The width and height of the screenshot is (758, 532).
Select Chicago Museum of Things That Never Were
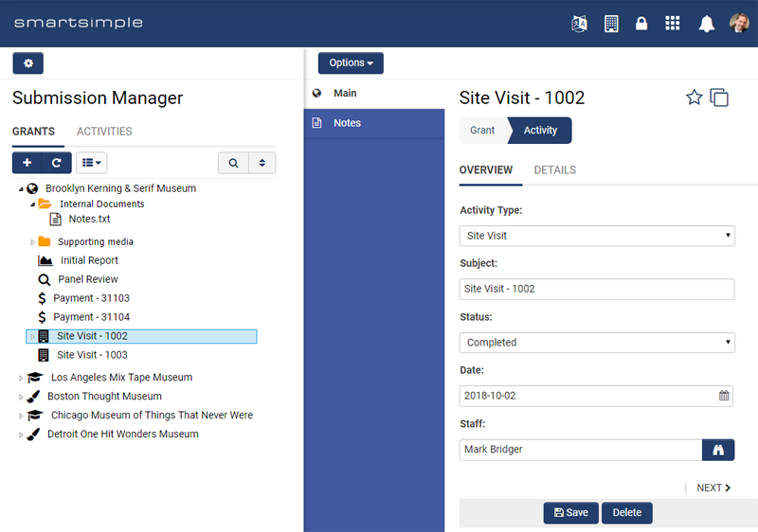(152, 416)
